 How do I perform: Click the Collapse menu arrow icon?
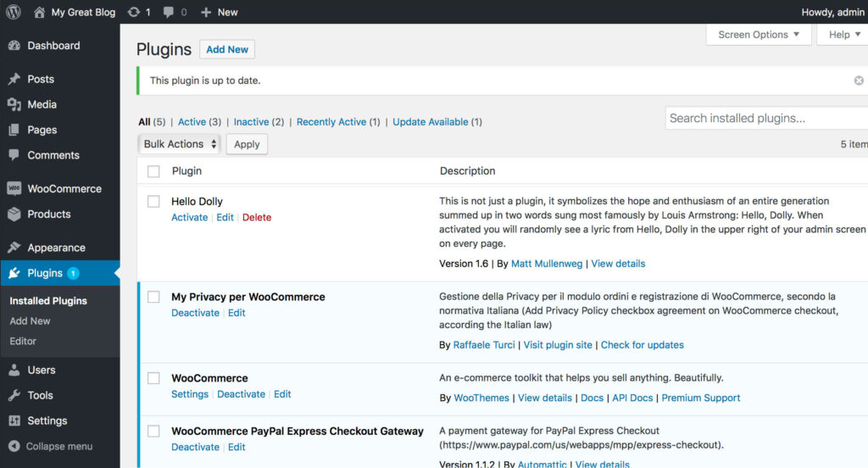[14, 446]
